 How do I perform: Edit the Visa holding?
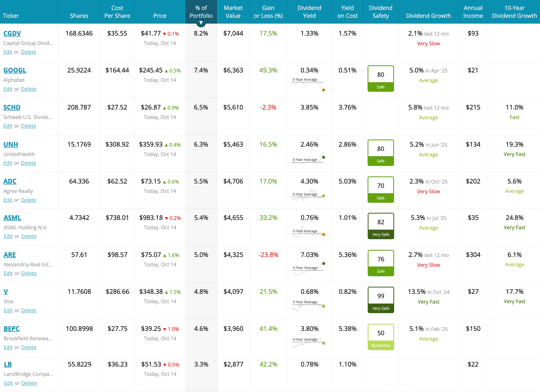tap(8, 310)
